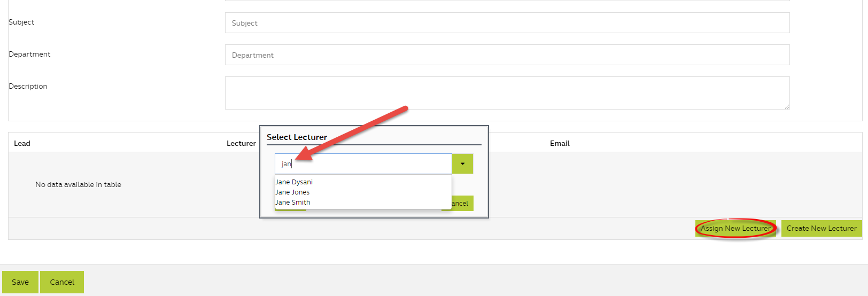Click the partly hidden button under Jane Smith

click(x=291, y=210)
